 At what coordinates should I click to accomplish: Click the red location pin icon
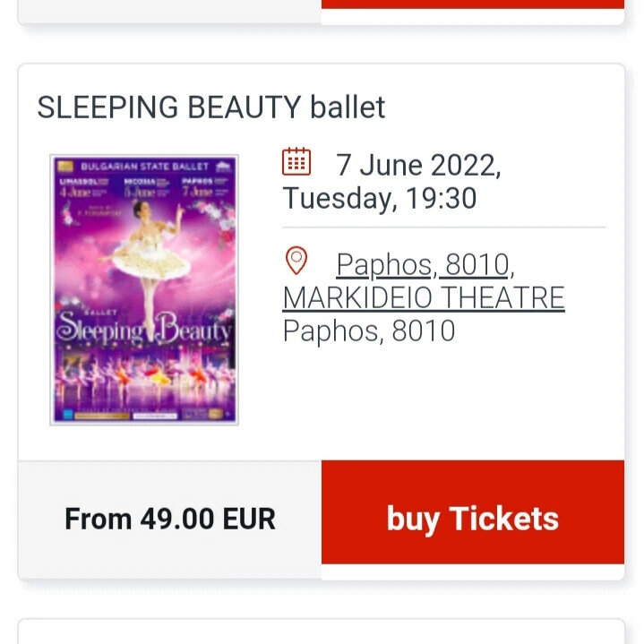(296, 261)
